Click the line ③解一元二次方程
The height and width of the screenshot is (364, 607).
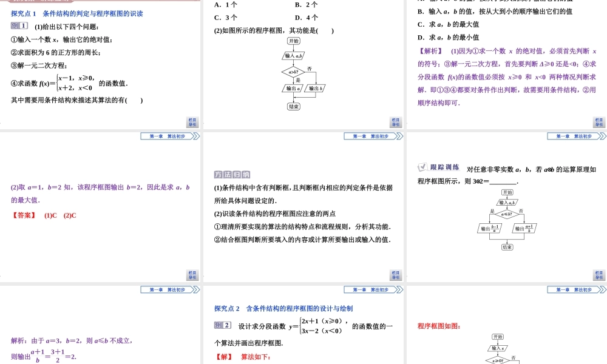click(39, 66)
